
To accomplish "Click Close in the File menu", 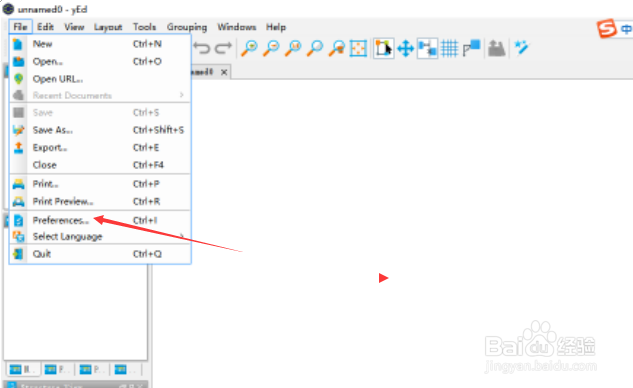I will (x=100, y=165).
